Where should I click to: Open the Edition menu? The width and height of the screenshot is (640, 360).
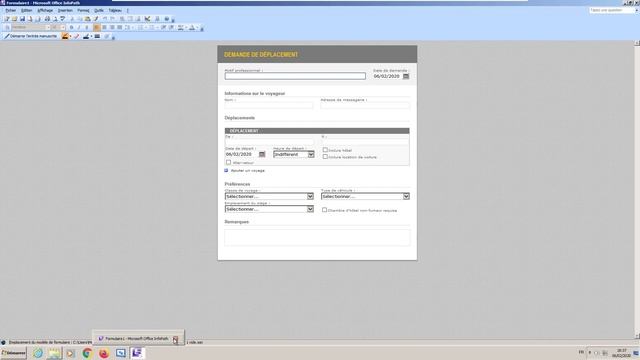[27, 10]
